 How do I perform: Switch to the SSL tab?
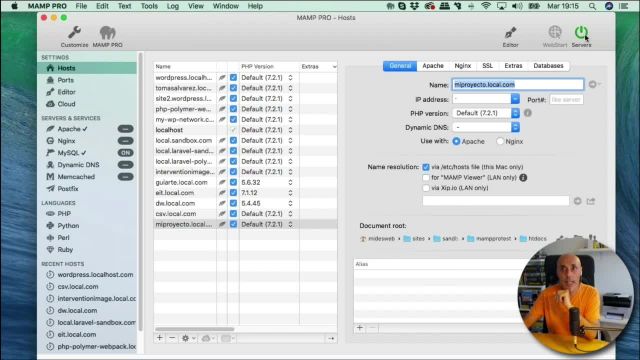coord(487,66)
